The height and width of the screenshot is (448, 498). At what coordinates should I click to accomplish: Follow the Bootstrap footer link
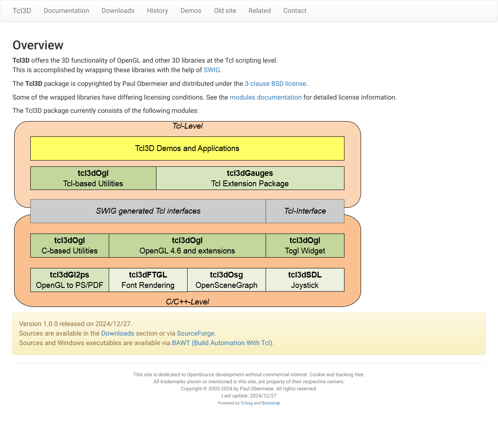coord(271,403)
